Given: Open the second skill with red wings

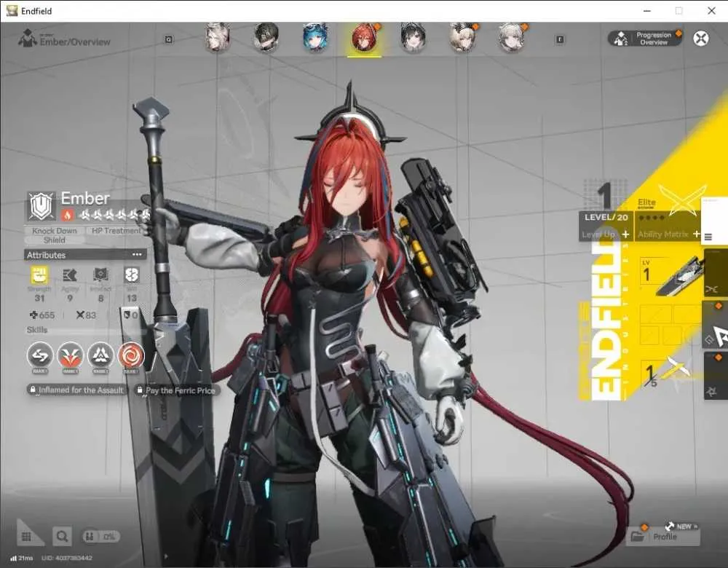Looking at the screenshot, I should [70, 356].
